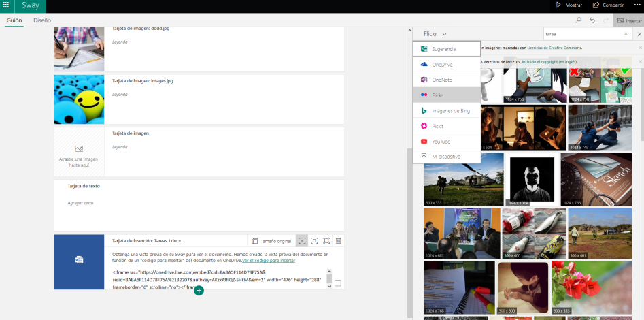This screenshot has height=320, width=644.
Task: Switch to the Diseño tab
Action: (42, 21)
